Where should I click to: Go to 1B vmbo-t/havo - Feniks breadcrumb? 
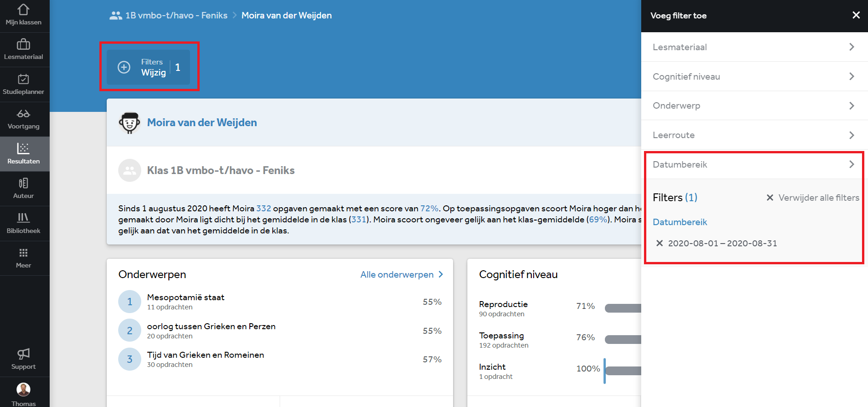(x=176, y=16)
